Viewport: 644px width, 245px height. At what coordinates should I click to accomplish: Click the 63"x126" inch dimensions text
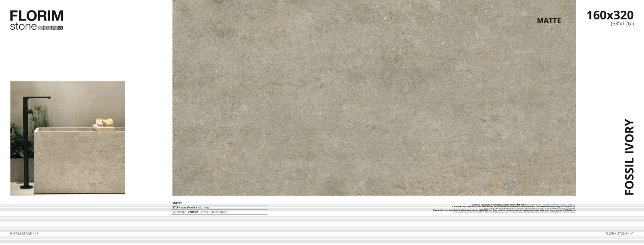622,24
